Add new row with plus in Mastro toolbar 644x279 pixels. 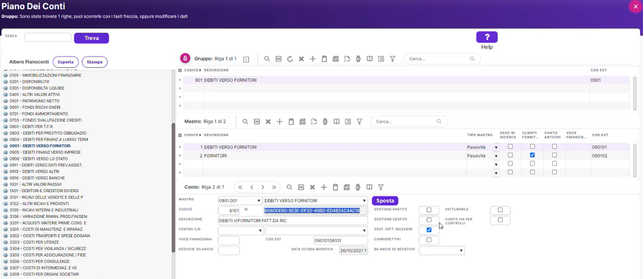coord(280,122)
